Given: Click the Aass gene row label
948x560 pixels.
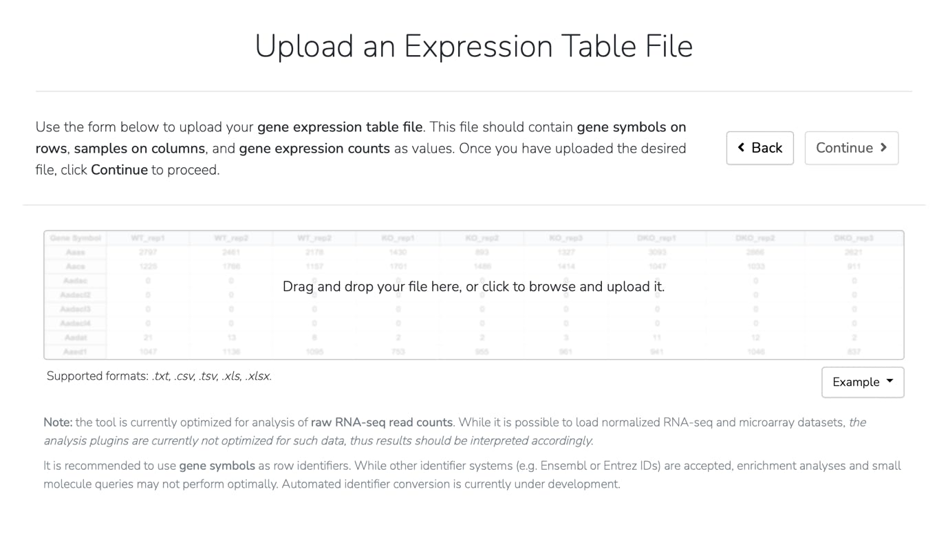Looking at the screenshot, I should coord(76,252).
